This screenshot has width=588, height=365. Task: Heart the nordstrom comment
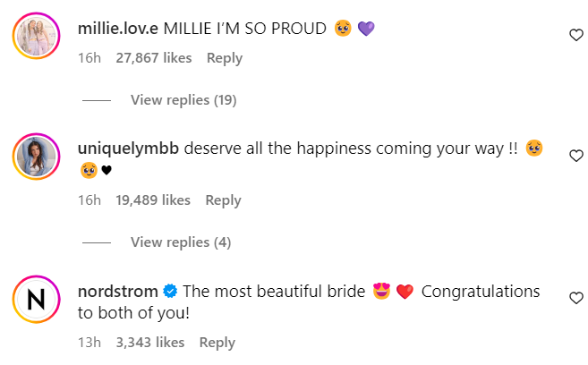(576, 298)
